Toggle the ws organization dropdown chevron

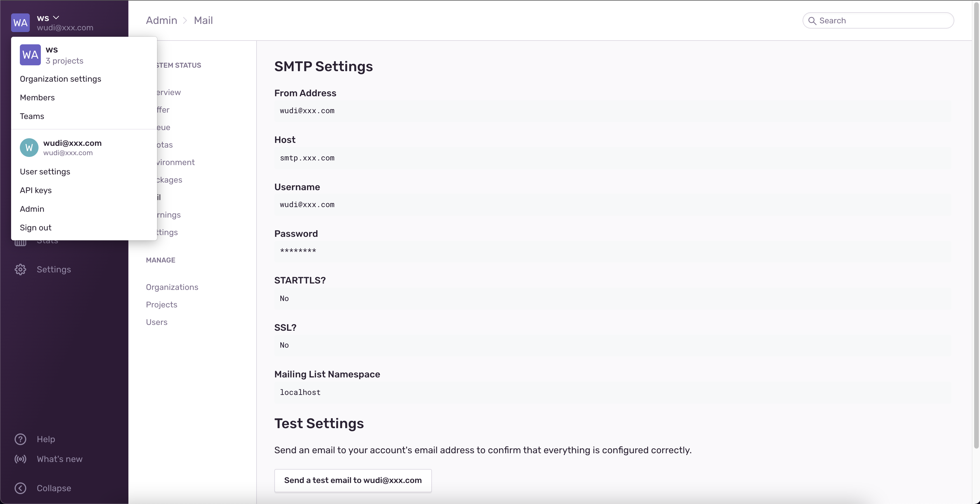56,18
